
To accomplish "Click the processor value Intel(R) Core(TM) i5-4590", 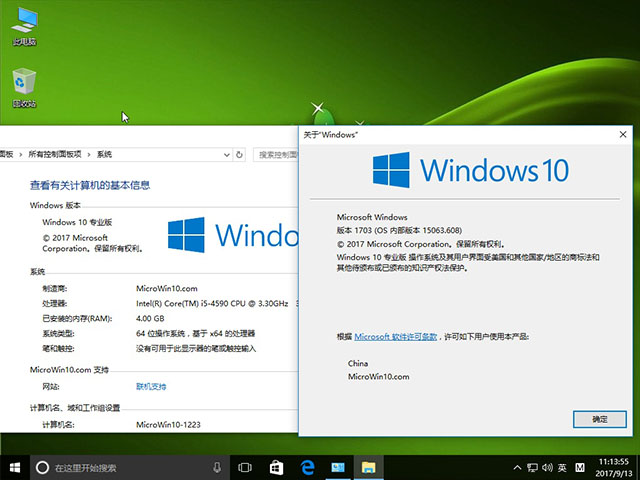I will [x=212, y=303].
